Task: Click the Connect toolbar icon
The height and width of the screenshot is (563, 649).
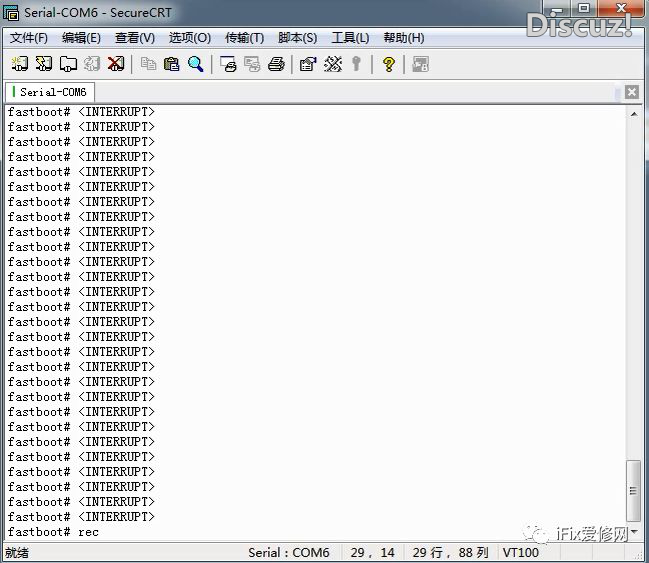Action: pyautogui.click(x=19, y=64)
